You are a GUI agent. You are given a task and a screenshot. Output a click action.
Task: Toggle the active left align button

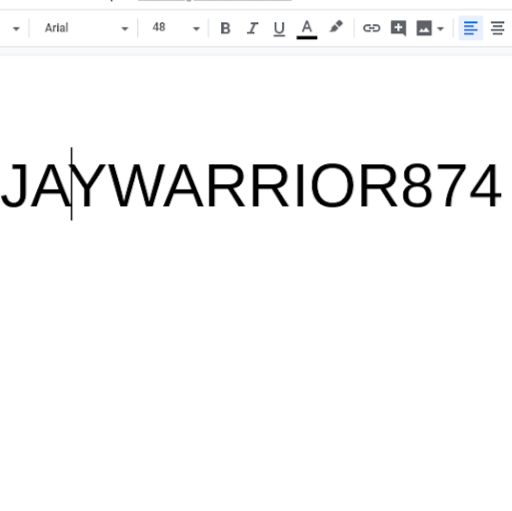point(471,28)
